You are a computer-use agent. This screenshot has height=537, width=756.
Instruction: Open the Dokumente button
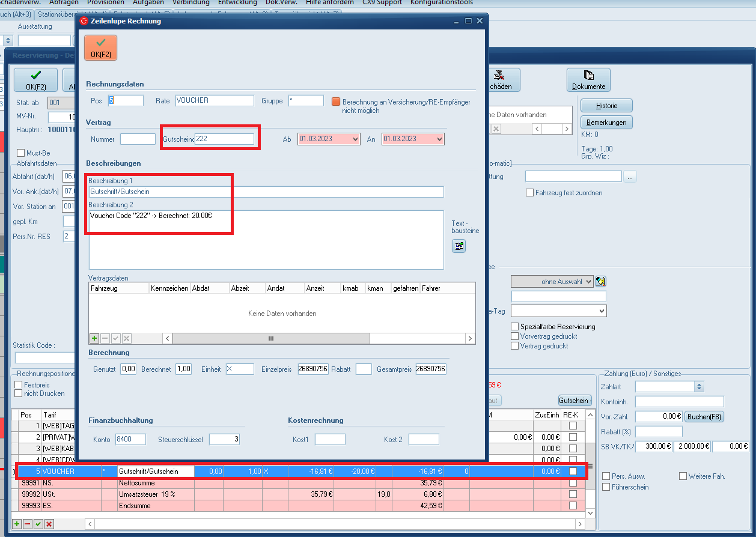[x=588, y=80]
